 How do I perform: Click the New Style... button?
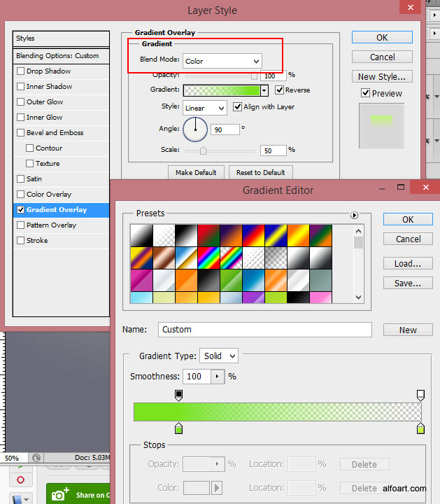pos(381,77)
